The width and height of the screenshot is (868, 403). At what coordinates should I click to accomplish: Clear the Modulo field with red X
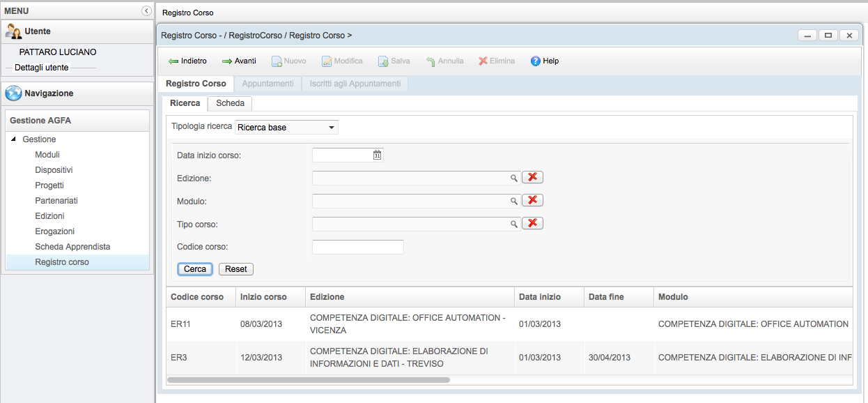coord(532,200)
